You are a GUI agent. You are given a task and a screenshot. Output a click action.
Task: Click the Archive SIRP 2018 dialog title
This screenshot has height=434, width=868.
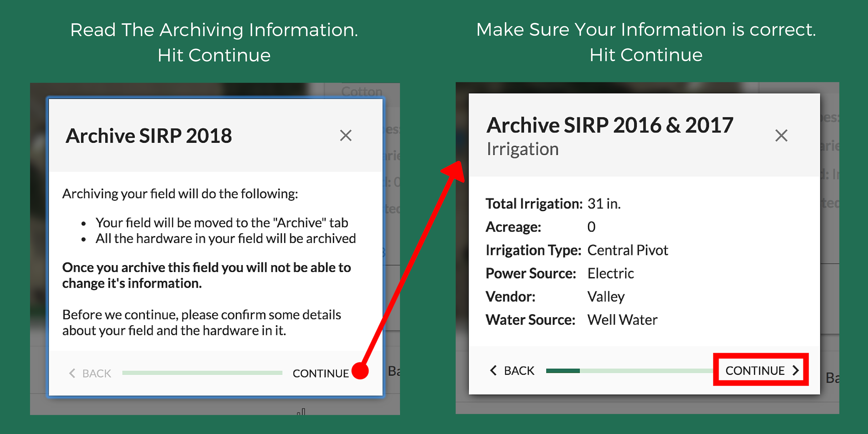click(149, 136)
